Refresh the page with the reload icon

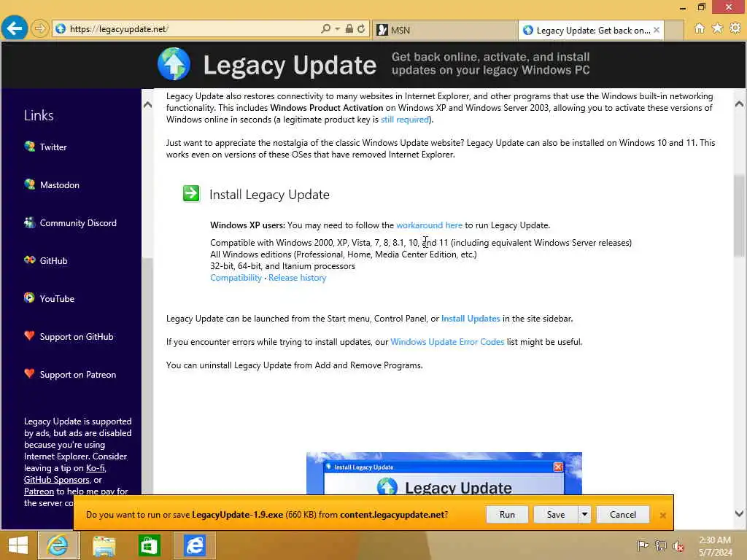[x=361, y=29]
